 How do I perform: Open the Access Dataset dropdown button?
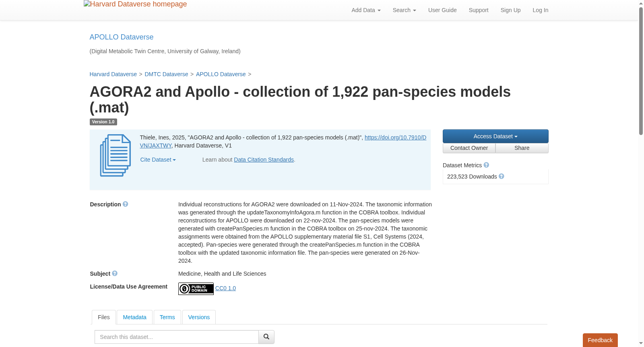click(x=495, y=136)
